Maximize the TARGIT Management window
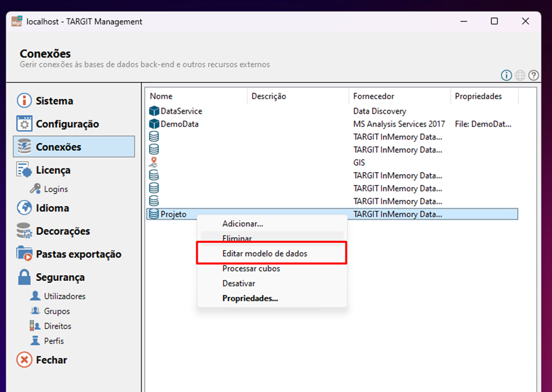This screenshot has height=392, width=552. pos(494,21)
